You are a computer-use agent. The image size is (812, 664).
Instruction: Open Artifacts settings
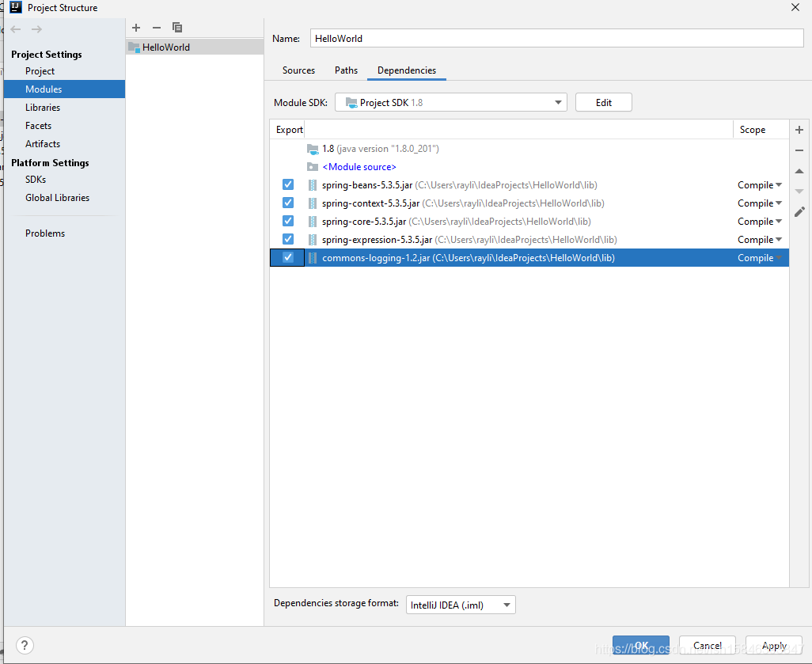(x=43, y=144)
